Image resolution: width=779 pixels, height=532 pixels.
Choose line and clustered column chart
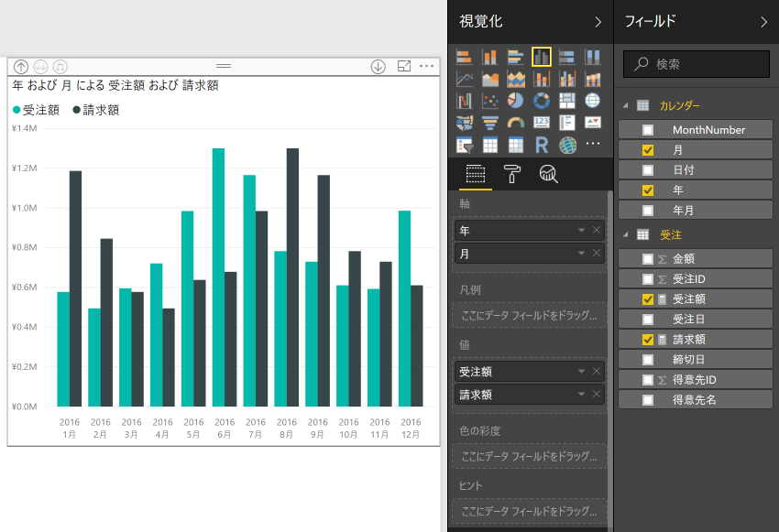tap(567, 79)
